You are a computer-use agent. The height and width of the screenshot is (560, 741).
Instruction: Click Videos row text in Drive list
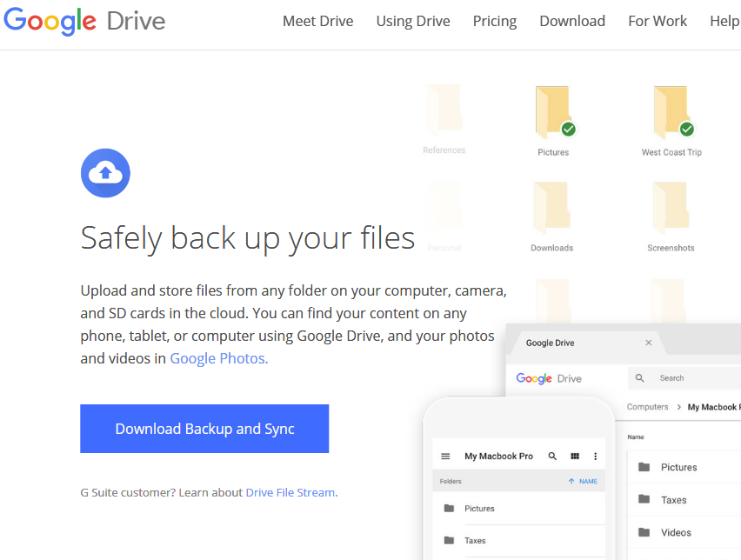coord(676,532)
